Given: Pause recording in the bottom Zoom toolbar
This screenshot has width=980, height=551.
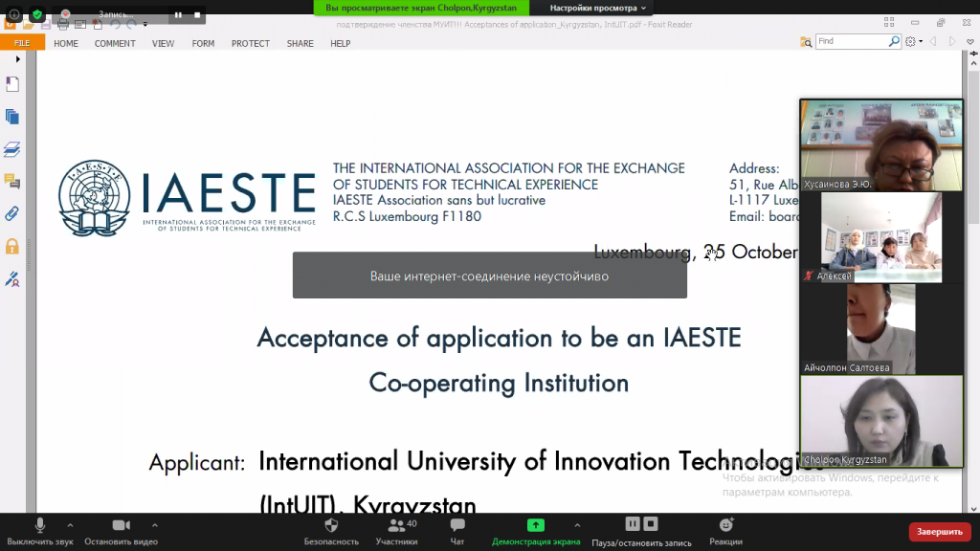Looking at the screenshot, I should 633,523.
